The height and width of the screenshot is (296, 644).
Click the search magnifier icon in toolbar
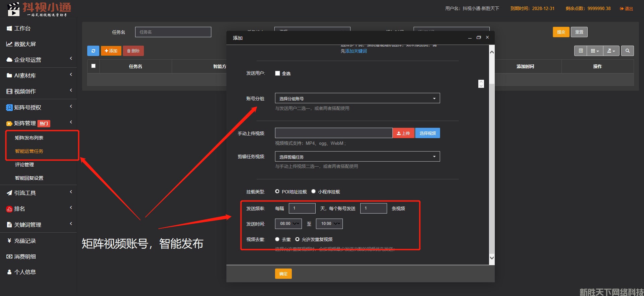click(627, 51)
